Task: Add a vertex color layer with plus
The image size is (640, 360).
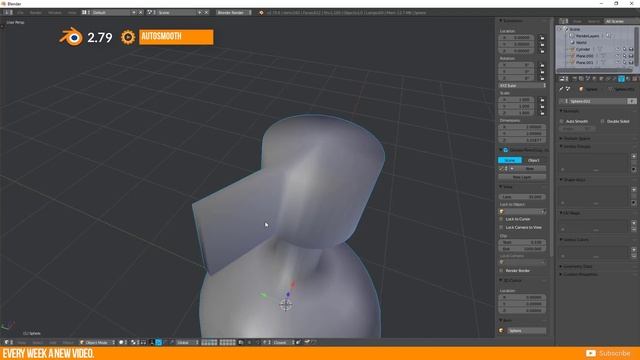Action: (634, 249)
